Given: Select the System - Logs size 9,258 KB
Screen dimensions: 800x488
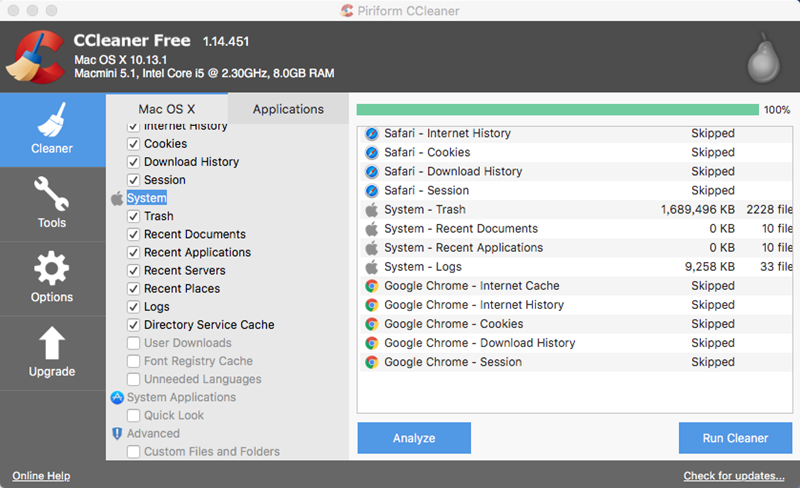Looking at the screenshot, I should click(710, 267).
